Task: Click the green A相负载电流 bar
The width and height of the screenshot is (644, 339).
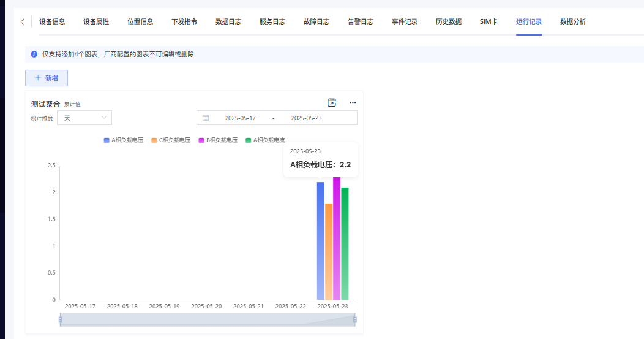Action: click(345, 245)
